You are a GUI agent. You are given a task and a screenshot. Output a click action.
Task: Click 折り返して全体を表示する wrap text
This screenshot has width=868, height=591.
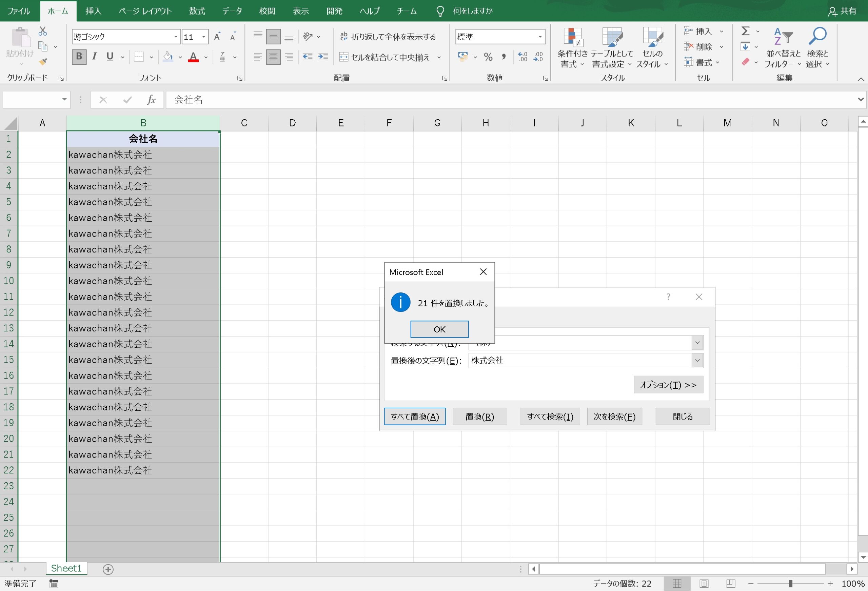point(388,37)
